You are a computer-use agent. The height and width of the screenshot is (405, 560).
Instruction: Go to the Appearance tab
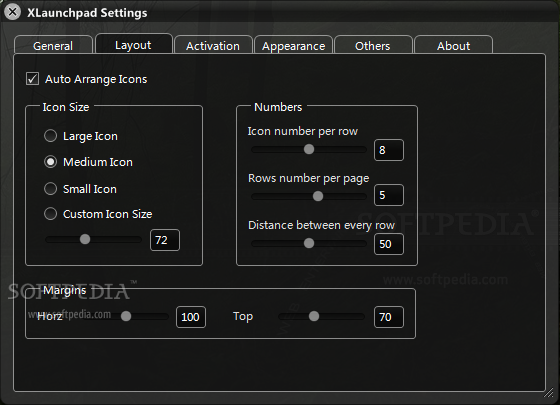click(x=293, y=46)
